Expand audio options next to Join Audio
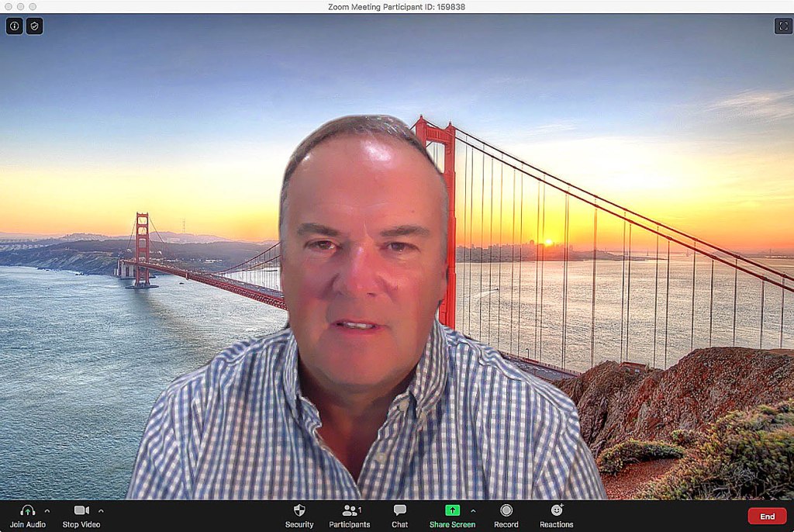 pyautogui.click(x=47, y=511)
